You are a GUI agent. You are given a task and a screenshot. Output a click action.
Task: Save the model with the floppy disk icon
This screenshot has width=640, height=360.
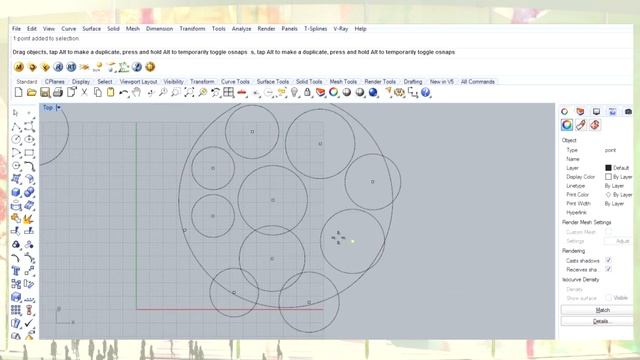point(44,93)
